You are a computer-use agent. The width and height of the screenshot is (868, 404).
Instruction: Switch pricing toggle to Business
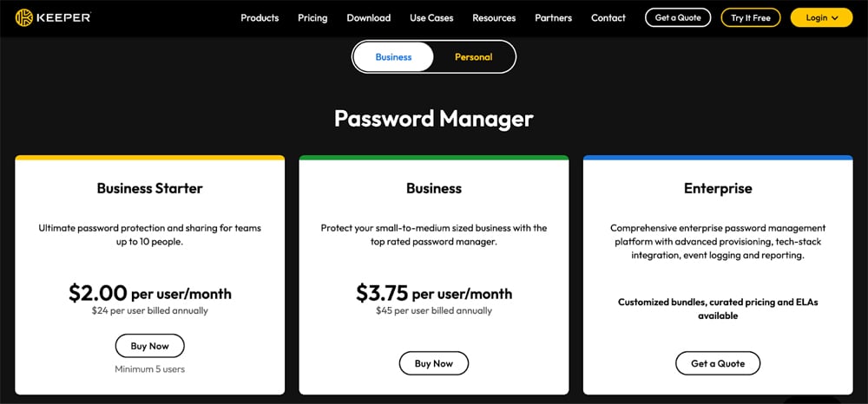(393, 57)
